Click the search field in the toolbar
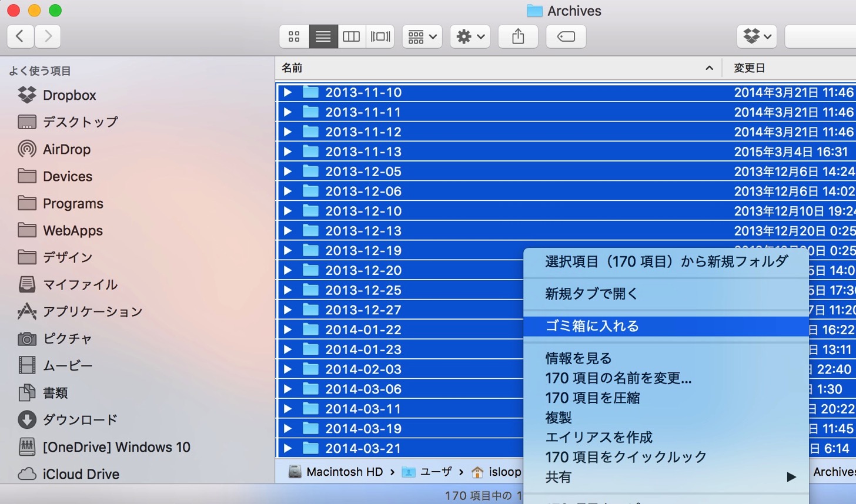 (820, 36)
